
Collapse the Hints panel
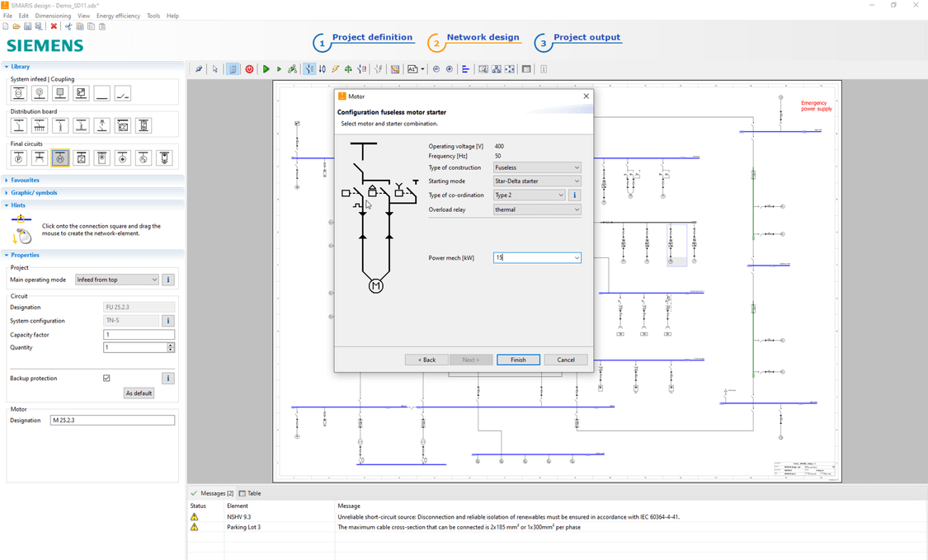pyautogui.click(x=18, y=205)
